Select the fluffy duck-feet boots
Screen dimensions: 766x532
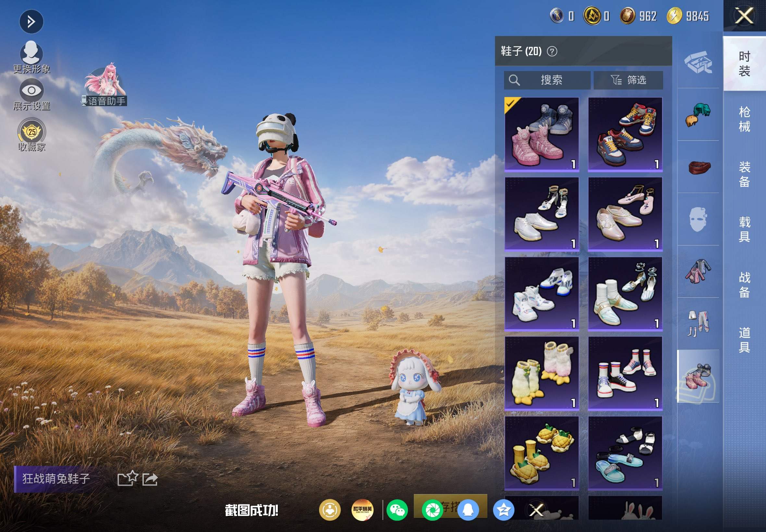(x=542, y=374)
